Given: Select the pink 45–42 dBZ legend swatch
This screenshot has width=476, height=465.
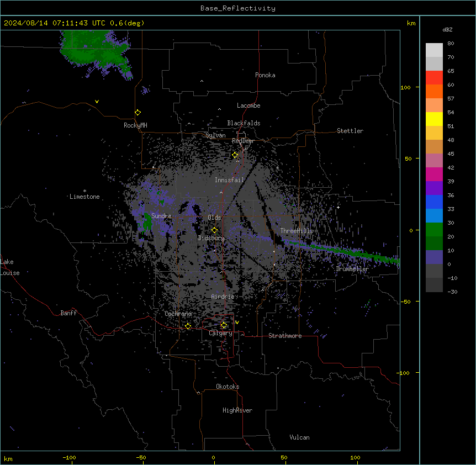Looking at the screenshot, I should point(434,161).
